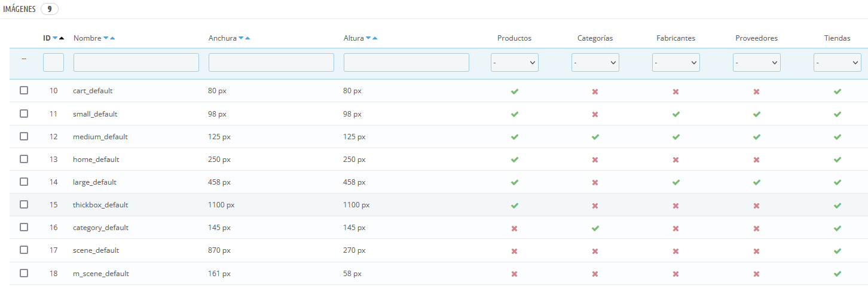Image resolution: width=868 pixels, height=294 pixels.
Task: Toggle Productos checkmark for cart_default
Action: [x=514, y=91]
